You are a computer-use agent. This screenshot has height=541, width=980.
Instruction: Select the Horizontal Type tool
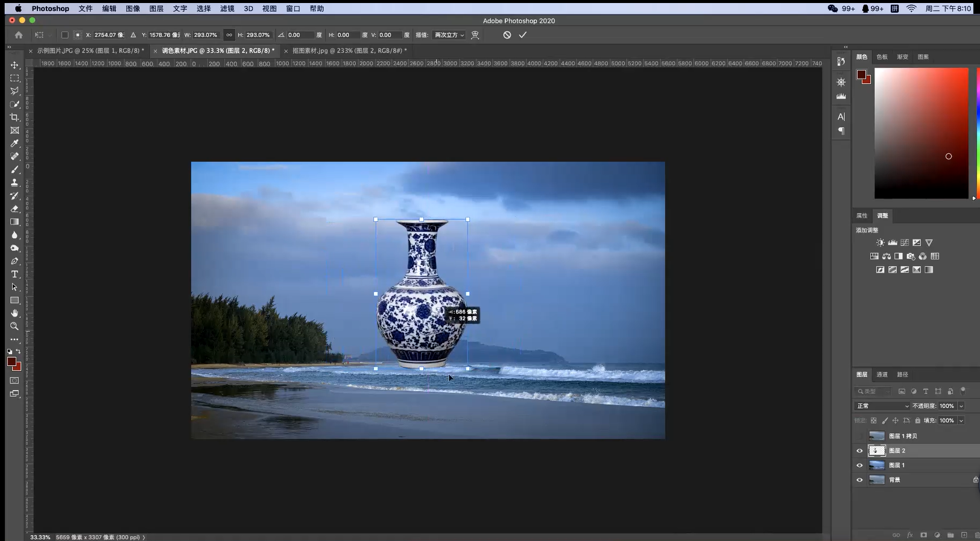click(x=14, y=274)
